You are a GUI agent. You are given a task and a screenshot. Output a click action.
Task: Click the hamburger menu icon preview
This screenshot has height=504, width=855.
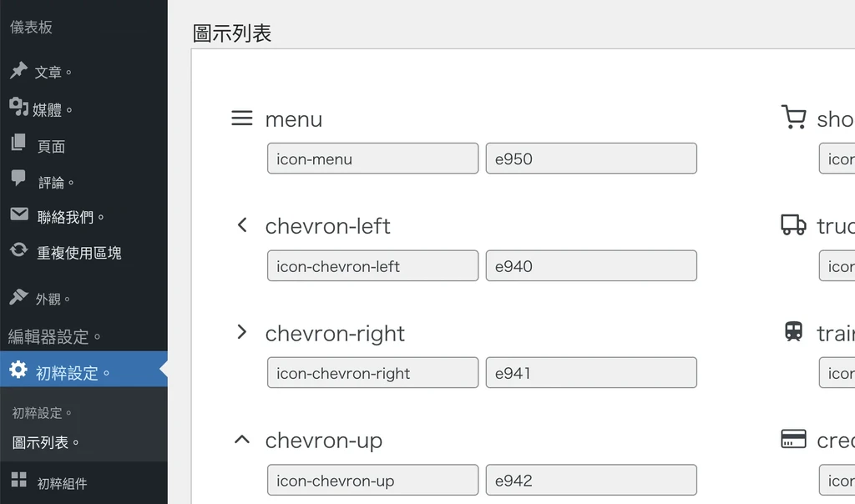point(241,118)
